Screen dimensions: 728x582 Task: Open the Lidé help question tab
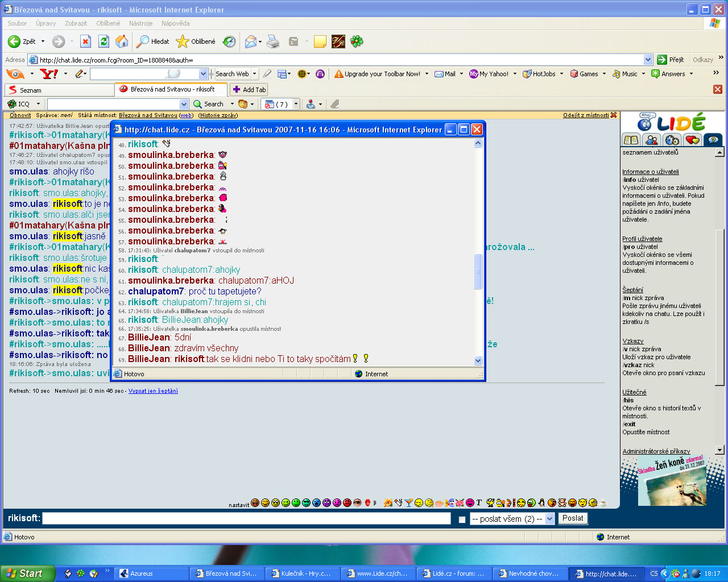pyautogui.click(x=713, y=140)
